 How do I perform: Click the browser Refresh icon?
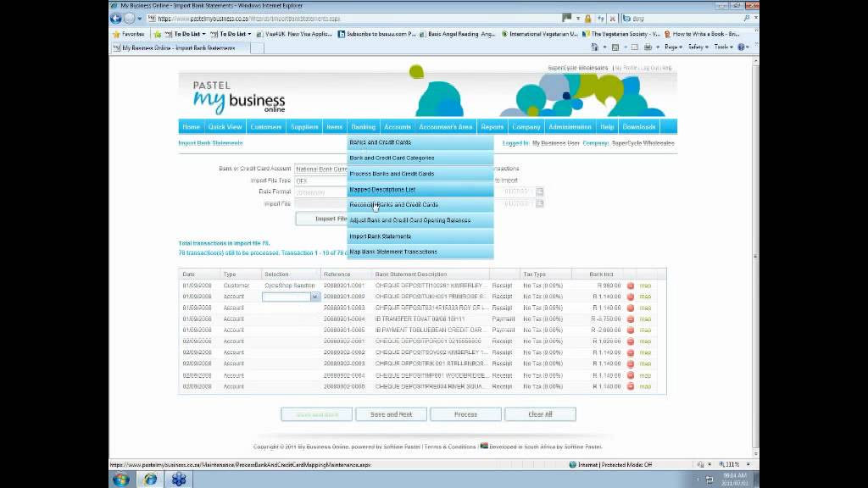601,19
